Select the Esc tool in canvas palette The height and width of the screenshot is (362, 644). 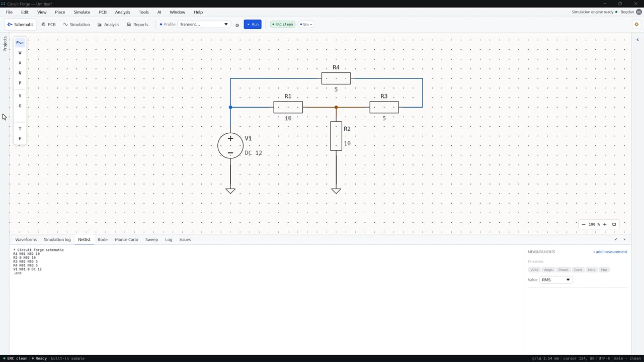[20, 43]
